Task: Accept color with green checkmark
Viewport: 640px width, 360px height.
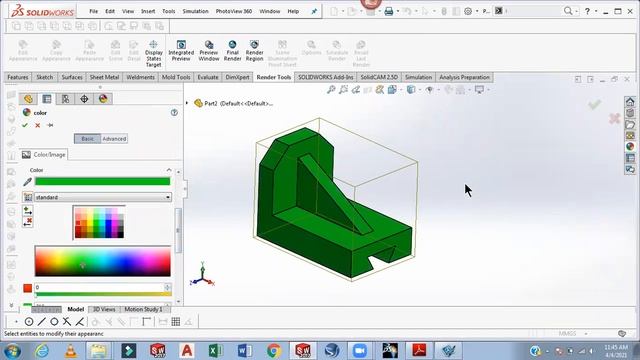Action: 25,125
